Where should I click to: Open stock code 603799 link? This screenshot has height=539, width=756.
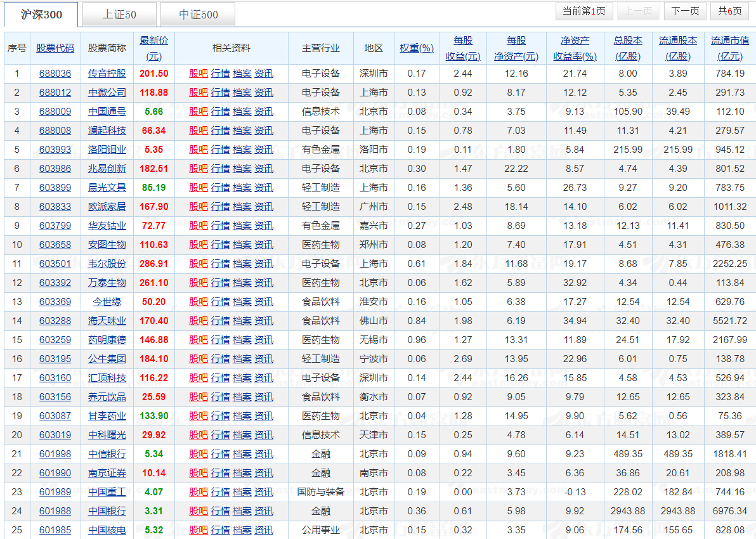point(55,226)
